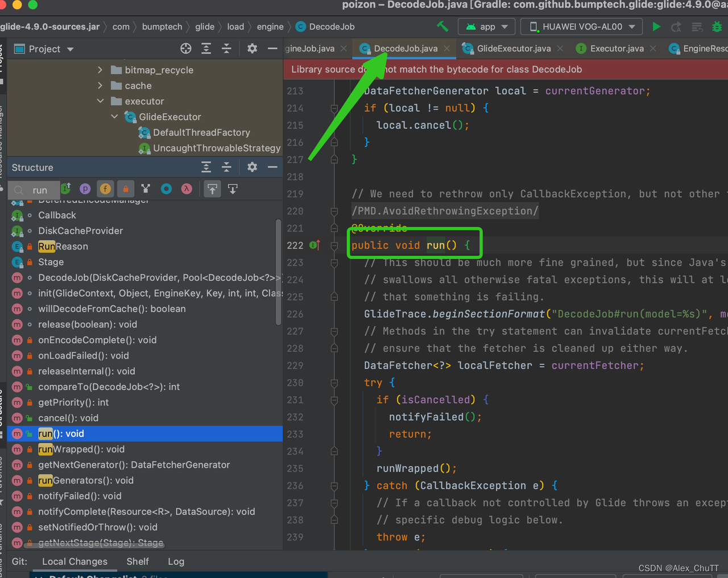The height and width of the screenshot is (578, 728).
Task: Build the project with the hammer icon
Action: click(442, 26)
